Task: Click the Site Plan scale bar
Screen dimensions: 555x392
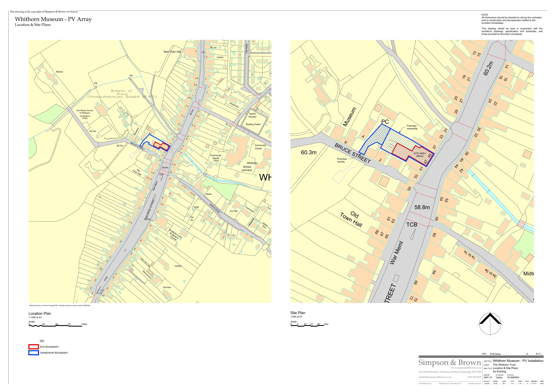Action: pos(309,325)
